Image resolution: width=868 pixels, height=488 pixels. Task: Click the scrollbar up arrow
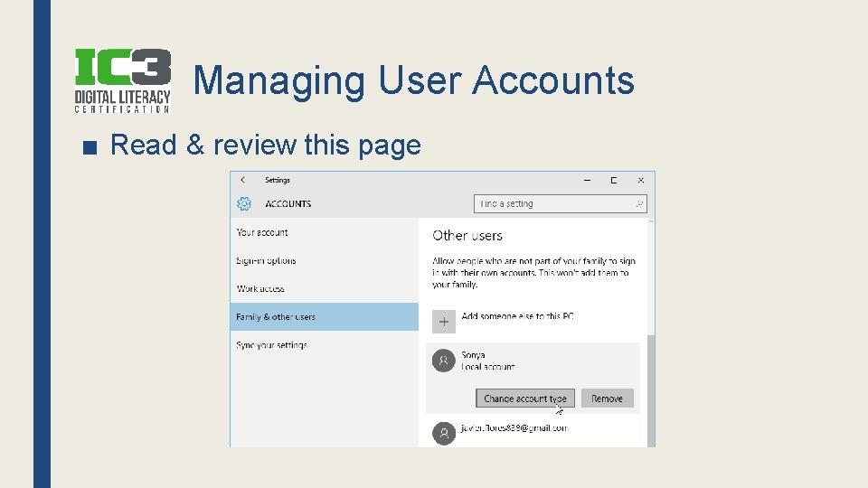click(650, 222)
